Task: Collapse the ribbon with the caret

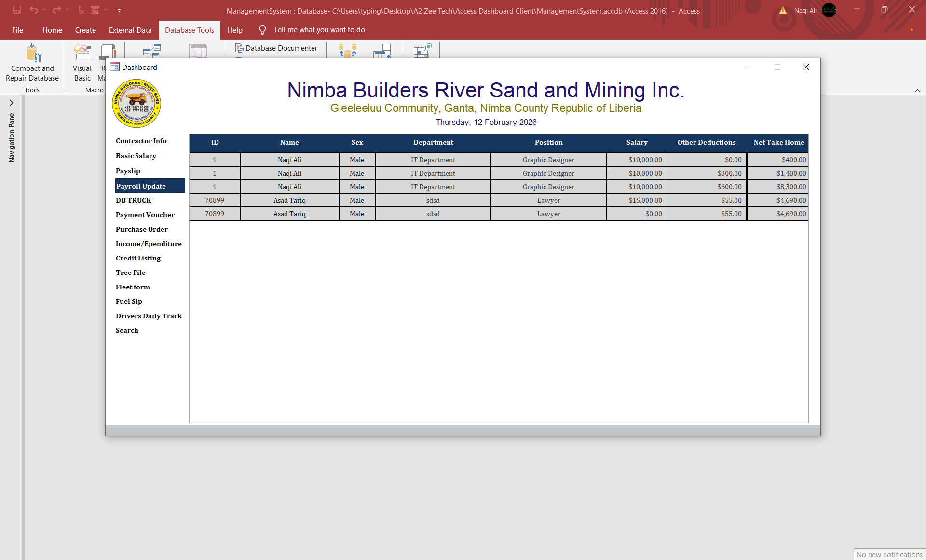Action: point(918,91)
